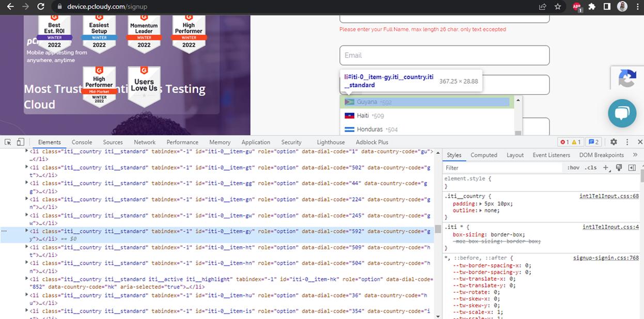
Task: Select Honduras +504 in country list
Action: tap(427, 129)
